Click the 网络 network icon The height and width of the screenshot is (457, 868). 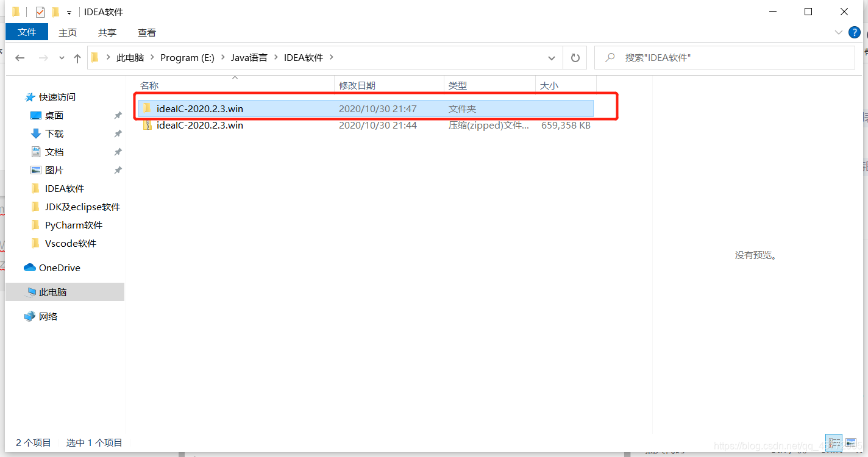30,316
